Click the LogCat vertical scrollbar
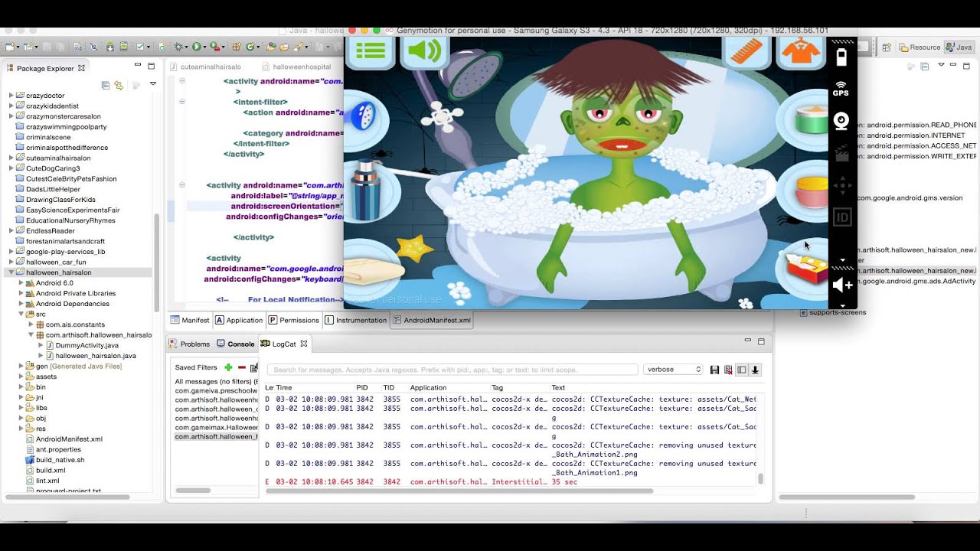The height and width of the screenshot is (551, 980). [x=760, y=479]
